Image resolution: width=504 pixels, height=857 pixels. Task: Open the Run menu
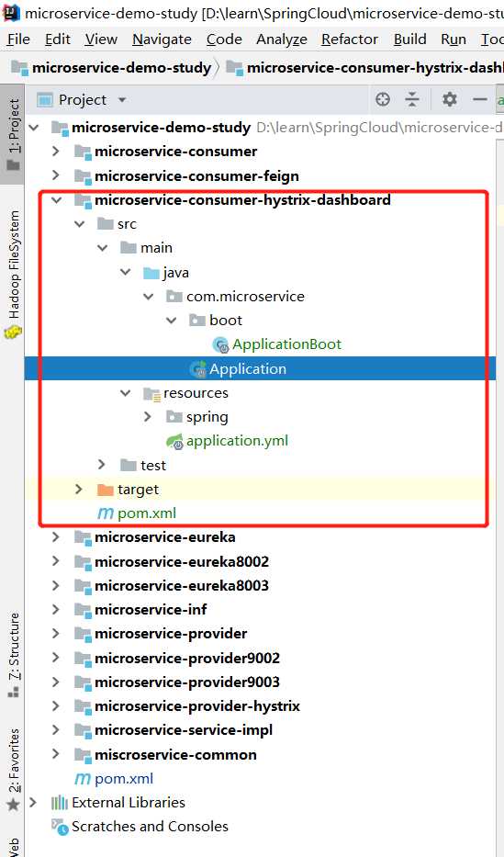(454, 39)
